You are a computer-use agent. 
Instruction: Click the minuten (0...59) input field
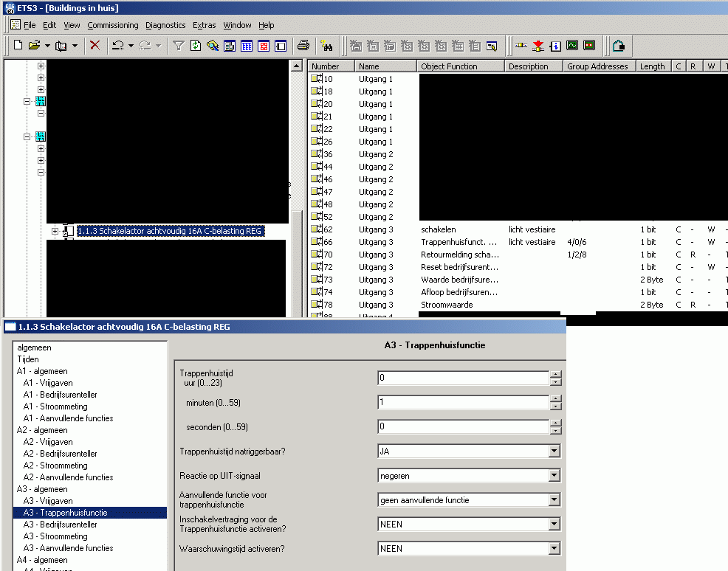click(x=464, y=402)
